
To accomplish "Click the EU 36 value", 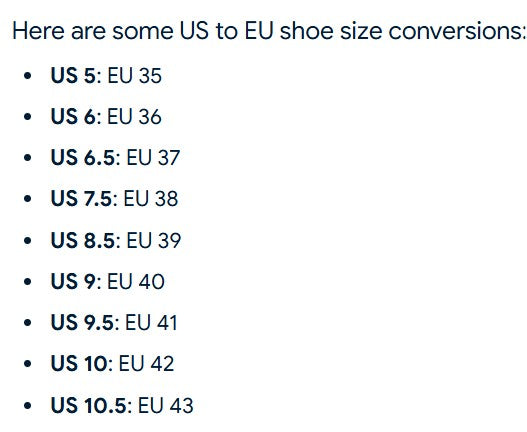I will coord(134,117).
